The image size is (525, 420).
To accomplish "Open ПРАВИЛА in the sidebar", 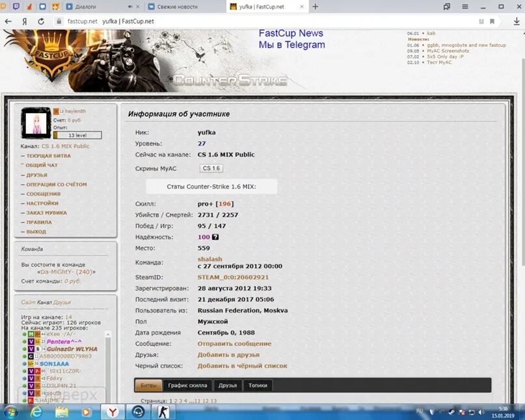I will pos(39,222).
